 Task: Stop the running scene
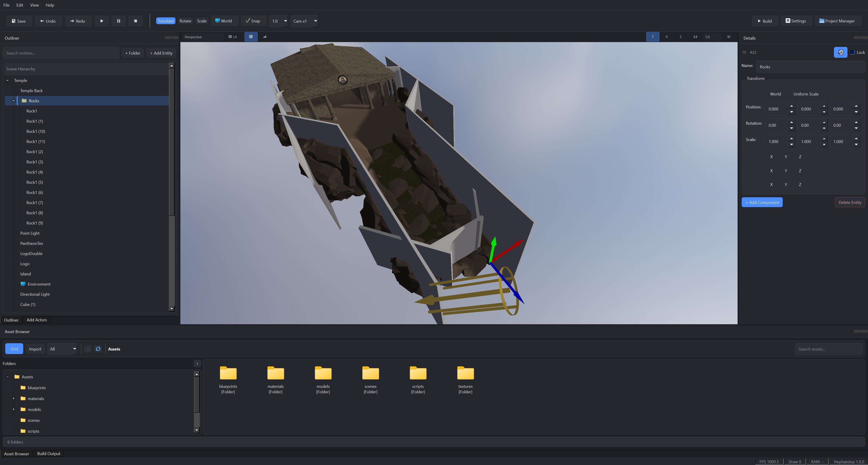click(135, 21)
